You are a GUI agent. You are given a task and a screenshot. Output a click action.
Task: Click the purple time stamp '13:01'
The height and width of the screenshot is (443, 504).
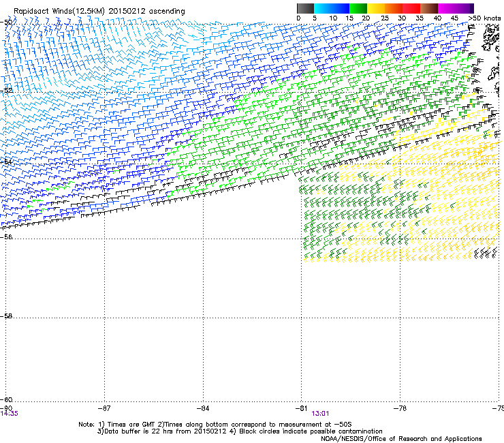coord(321,414)
